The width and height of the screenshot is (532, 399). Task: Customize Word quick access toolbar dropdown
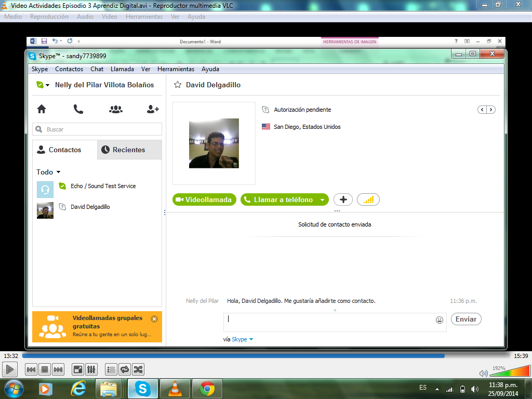(79, 41)
